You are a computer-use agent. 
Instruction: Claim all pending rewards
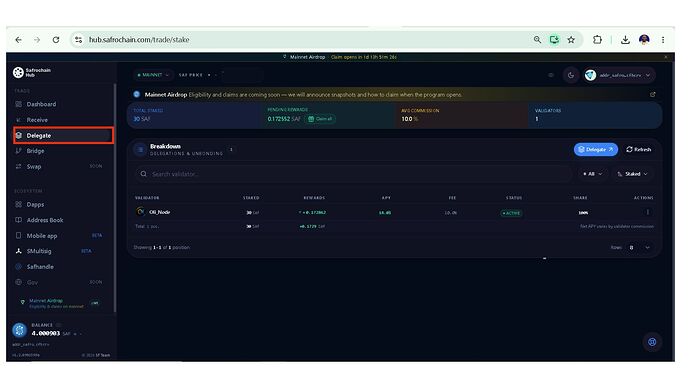pos(320,119)
